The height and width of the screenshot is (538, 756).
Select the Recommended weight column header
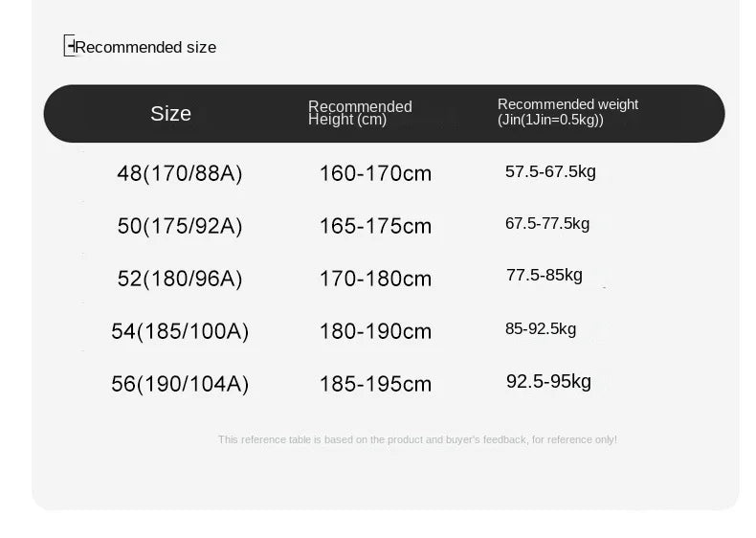pyautogui.click(x=567, y=112)
